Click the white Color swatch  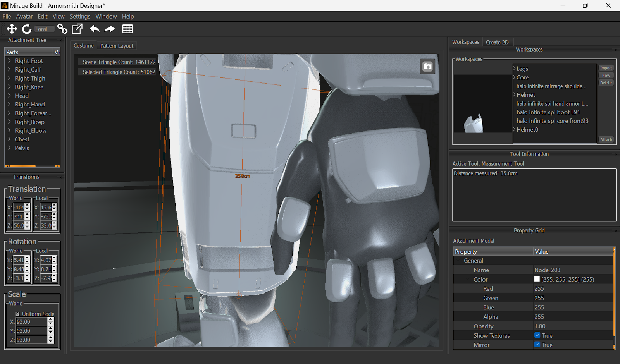537,279
